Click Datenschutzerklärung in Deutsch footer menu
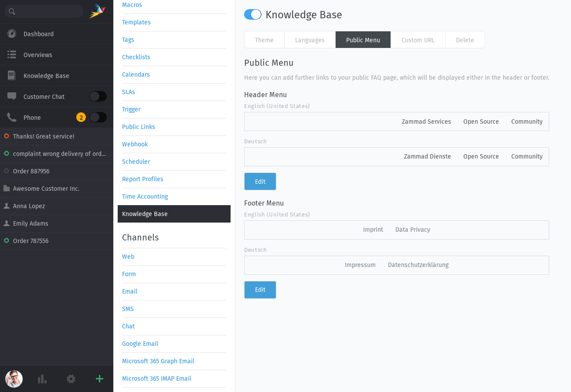The image size is (571, 392). (x=418, y=265)
